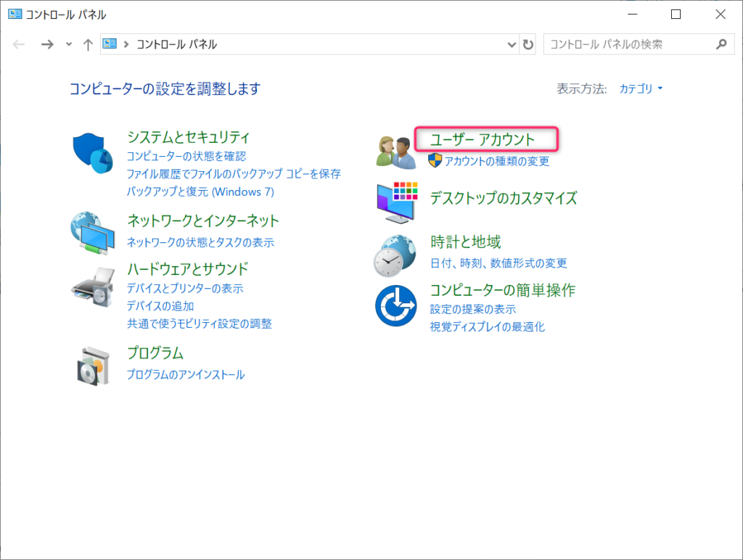Go up one folder level arrow
Viewport: 743px width, 560px height.
point(88,45)
